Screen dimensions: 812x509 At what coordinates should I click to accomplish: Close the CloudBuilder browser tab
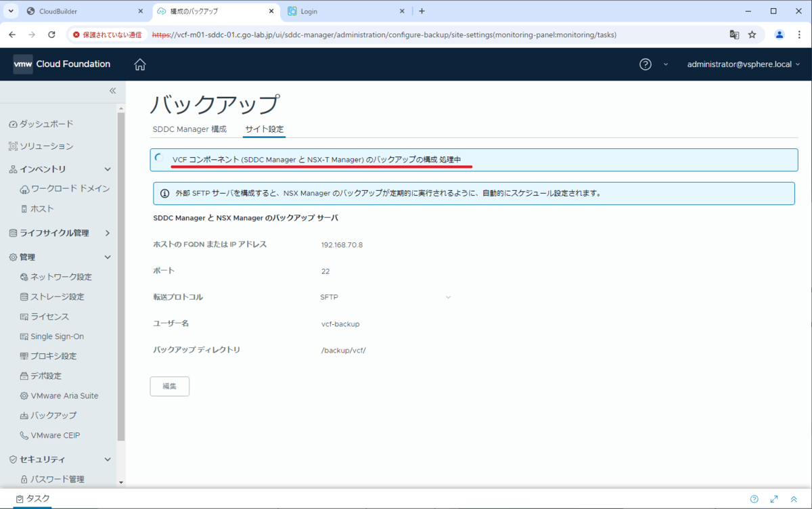141,12
